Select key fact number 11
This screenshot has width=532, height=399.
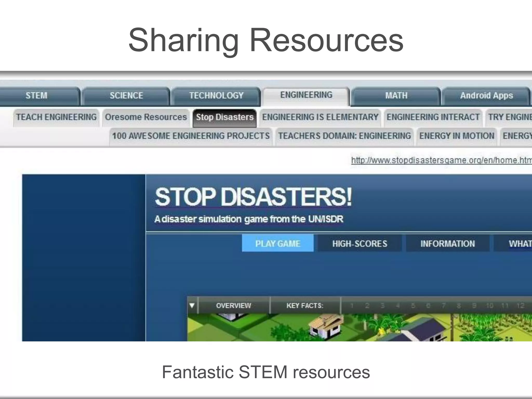click(x=505, y=306)
